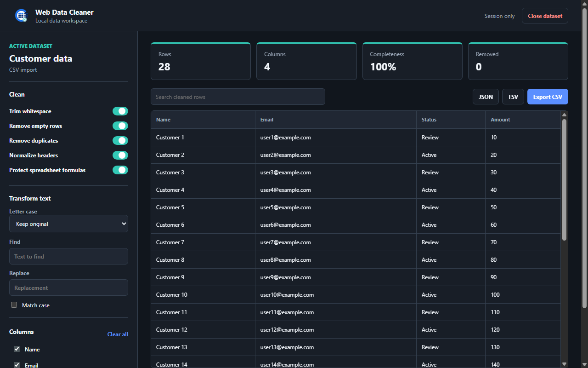Click the table's scroll up arrow

(x=564, y=115)
